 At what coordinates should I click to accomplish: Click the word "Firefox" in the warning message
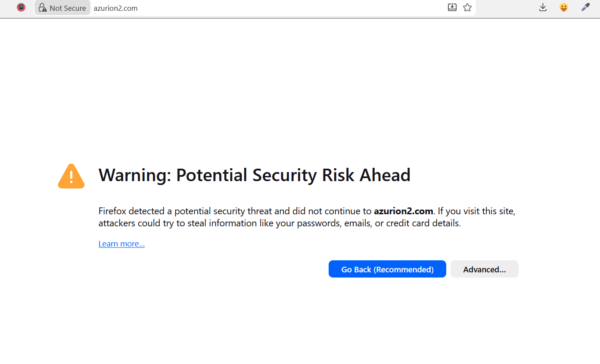[112, 211]
